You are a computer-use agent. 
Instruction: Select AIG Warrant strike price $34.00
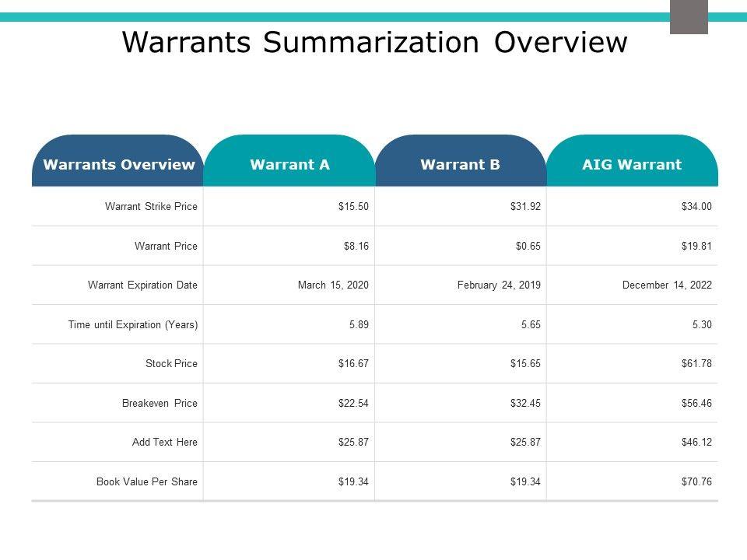tap(696, 207)
